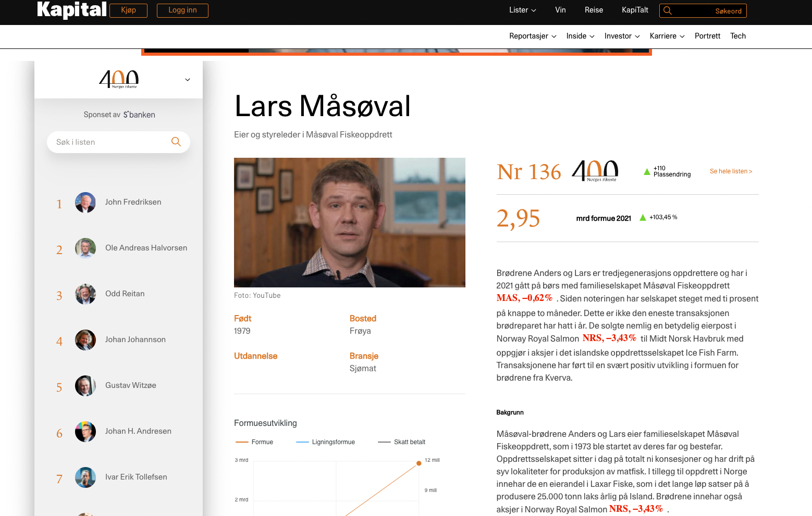
Task: Click the green arrow beside +103,45 %
Action: click(643, 218)
